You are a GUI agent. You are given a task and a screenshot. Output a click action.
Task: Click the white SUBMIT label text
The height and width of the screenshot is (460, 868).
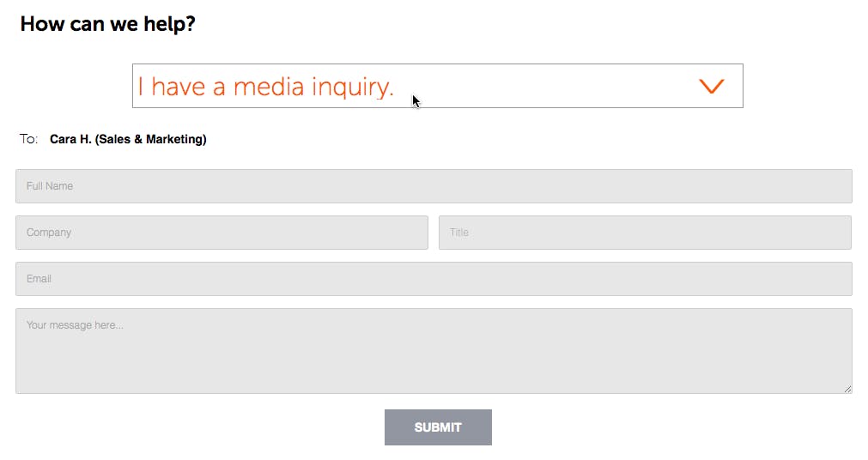[x=438, y=427]
